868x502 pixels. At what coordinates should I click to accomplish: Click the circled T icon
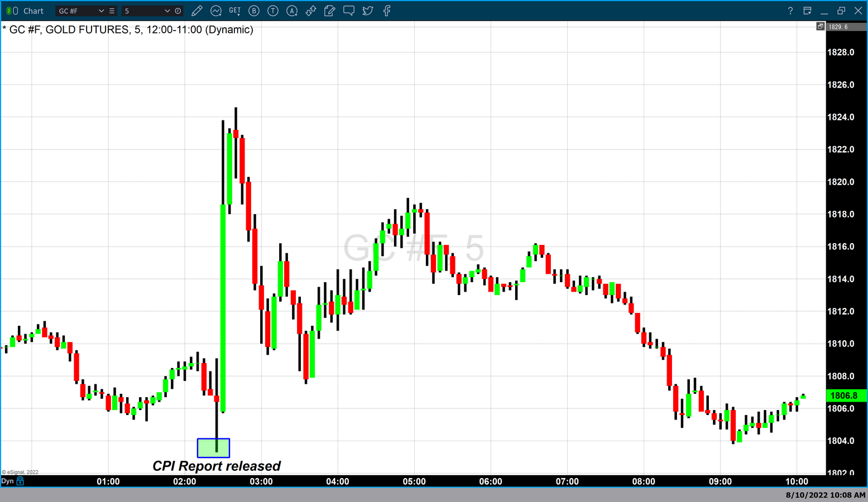coord(273,11)
